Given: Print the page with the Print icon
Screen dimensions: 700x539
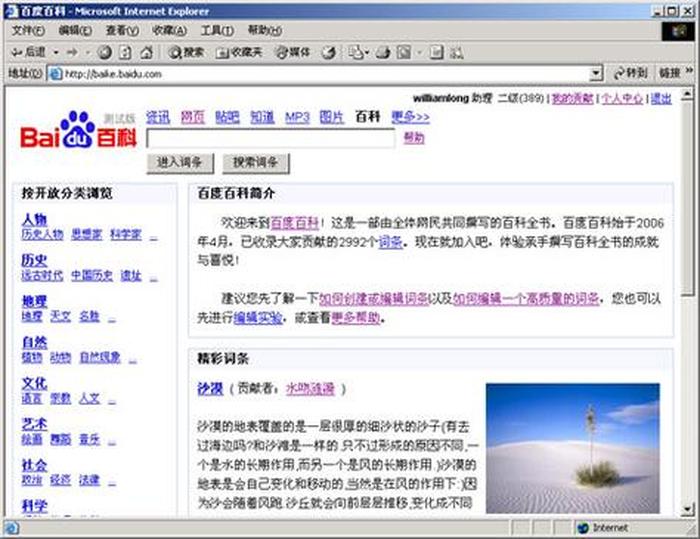Looking at the screenshot, I should (383, 53).
